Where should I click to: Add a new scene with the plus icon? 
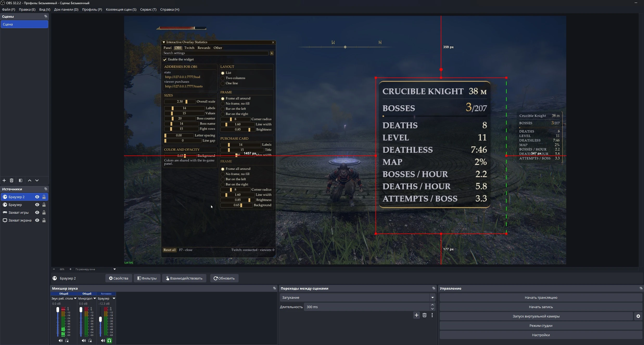click(x=4, y=180)
